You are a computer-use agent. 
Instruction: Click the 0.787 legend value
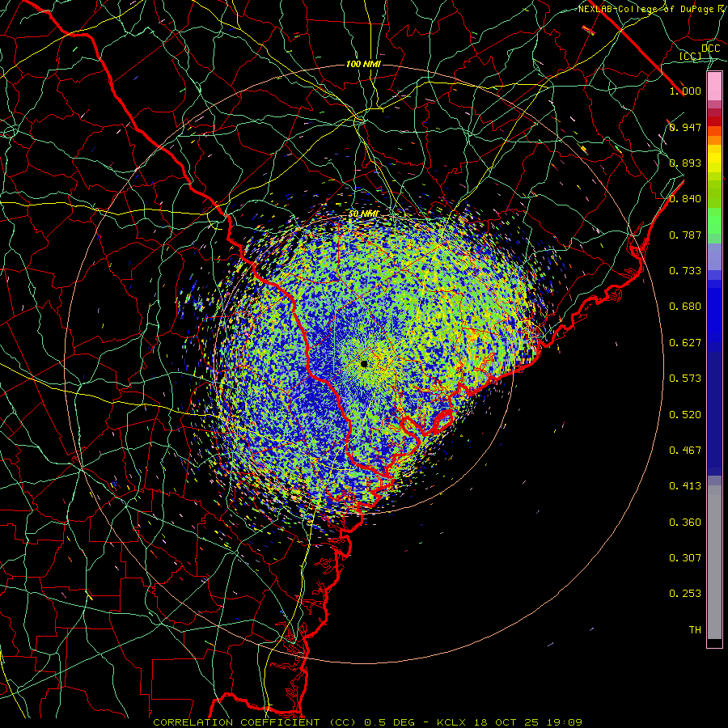coord(685,235)
